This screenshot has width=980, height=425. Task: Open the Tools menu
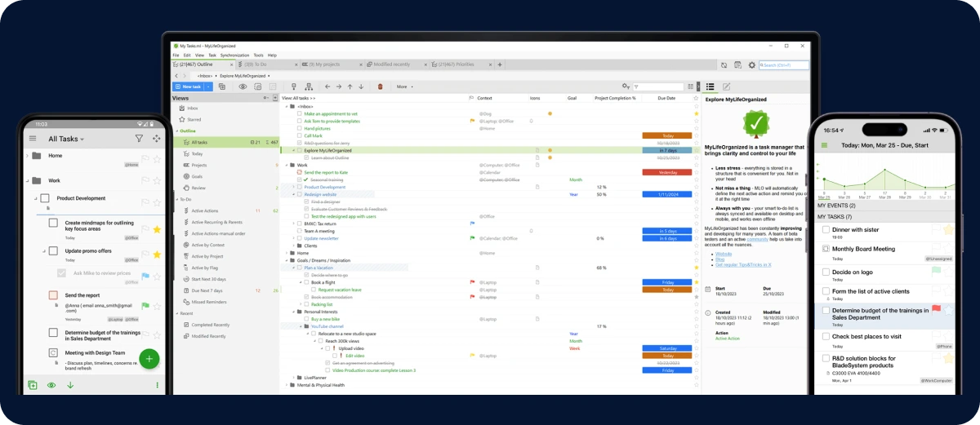pyautogui.click(x=259, y=55)
